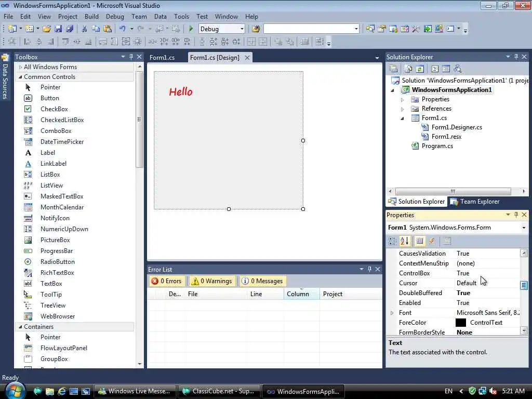Click the Copy icon in the toolbar

coord(96,29)
